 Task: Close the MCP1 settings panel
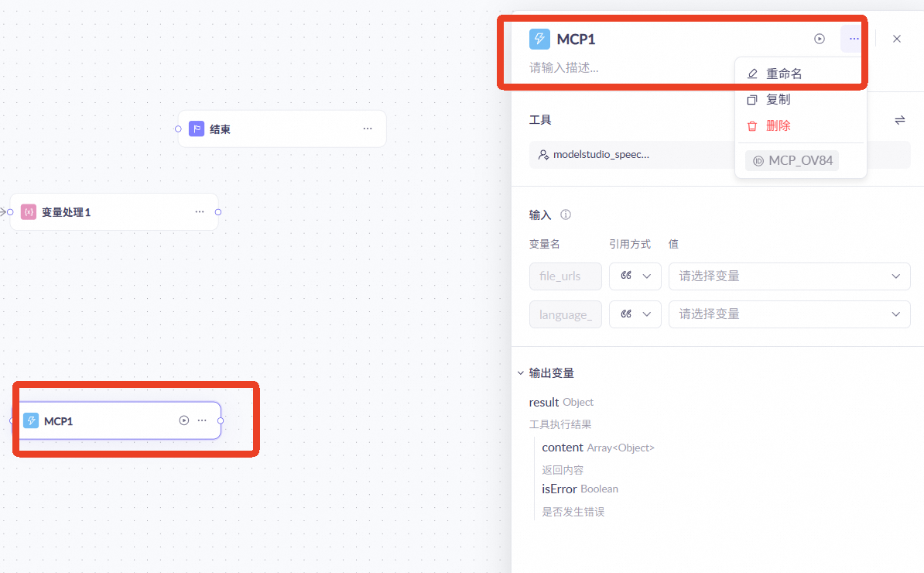[x=897, y=39]
